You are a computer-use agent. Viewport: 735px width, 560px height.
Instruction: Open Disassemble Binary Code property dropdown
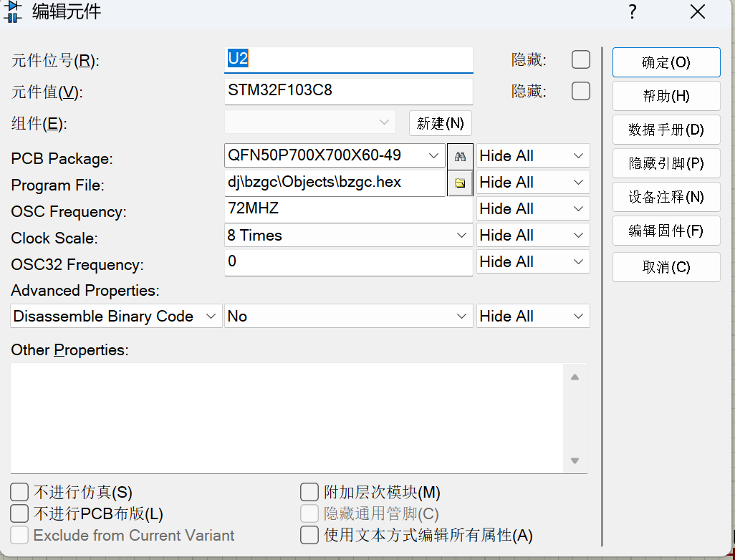116,317
